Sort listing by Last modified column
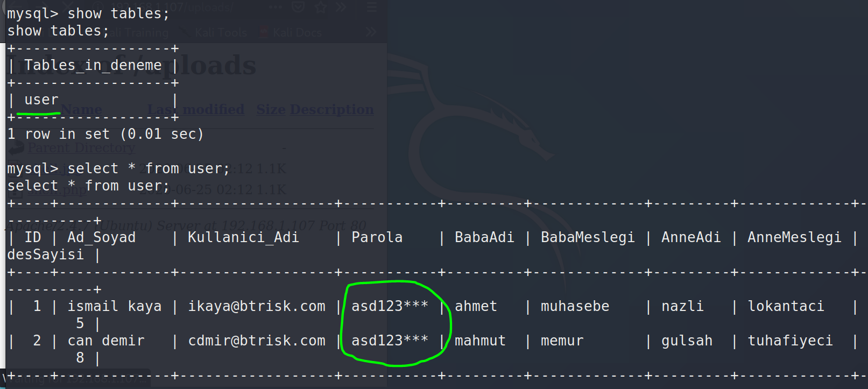The width and height of the screenshot is (868, 389). (195, 110)
